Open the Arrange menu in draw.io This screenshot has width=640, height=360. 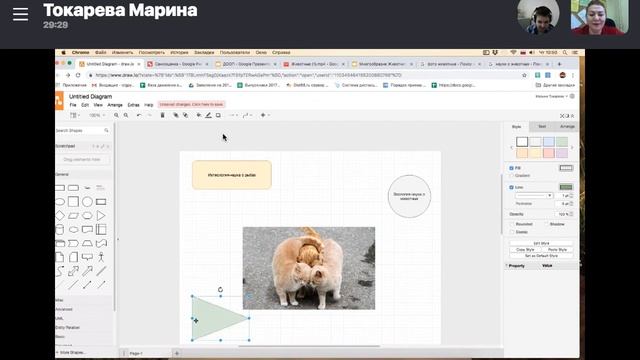pyautogui.click(x=115, y=105)
